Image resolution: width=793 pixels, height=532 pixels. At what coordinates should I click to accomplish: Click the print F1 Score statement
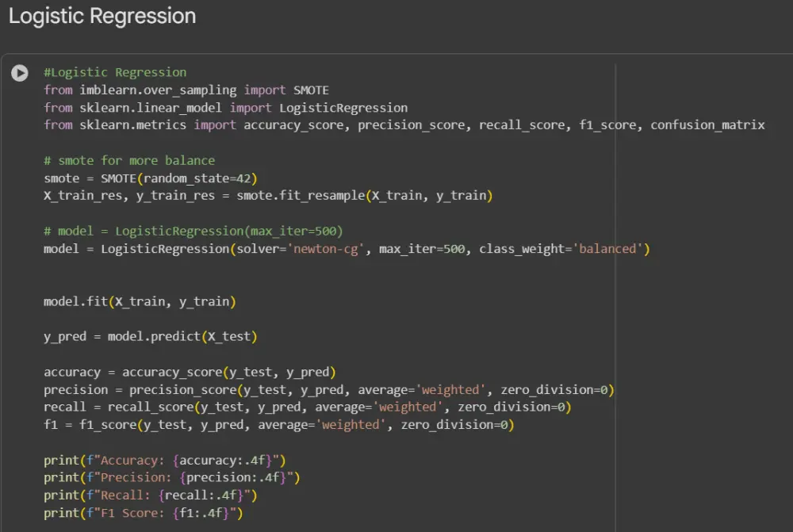[143, 513]
